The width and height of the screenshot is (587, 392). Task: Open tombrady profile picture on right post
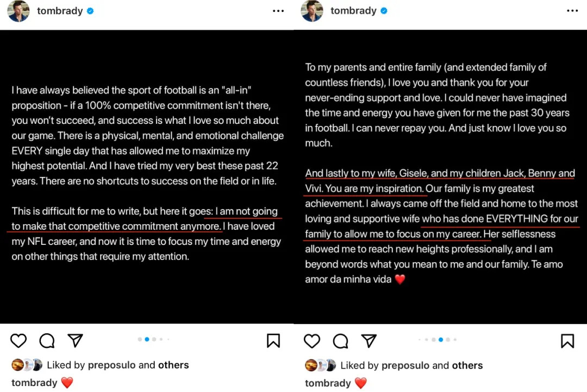pyautogui.click(x=312, y=11)
